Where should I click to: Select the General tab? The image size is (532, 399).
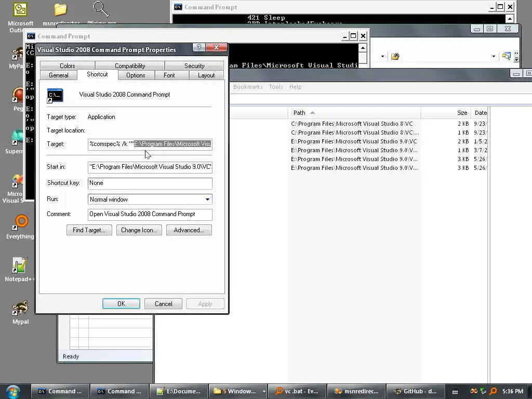pyautogui.click(x=58, y=75)
